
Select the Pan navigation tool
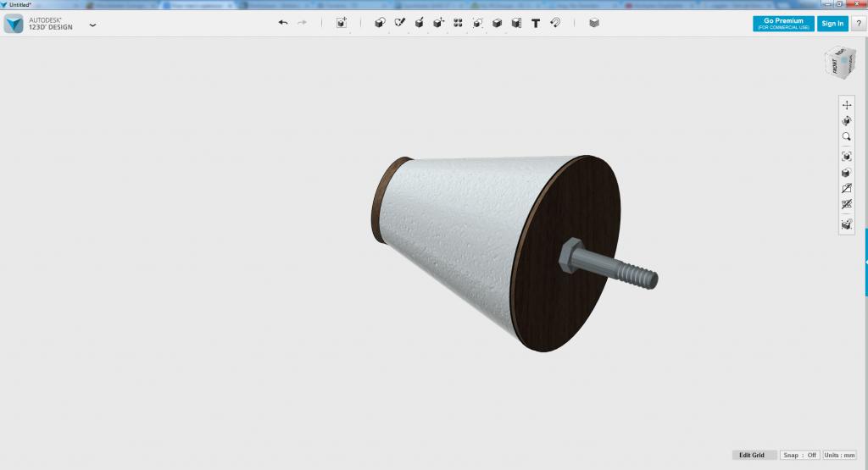(x=846, y=105)
